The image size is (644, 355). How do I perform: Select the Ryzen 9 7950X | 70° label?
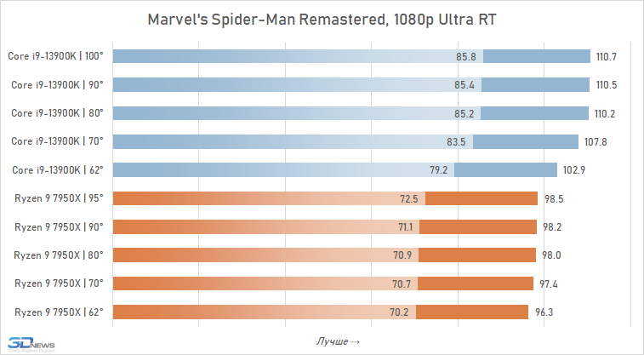coord(59,283)
